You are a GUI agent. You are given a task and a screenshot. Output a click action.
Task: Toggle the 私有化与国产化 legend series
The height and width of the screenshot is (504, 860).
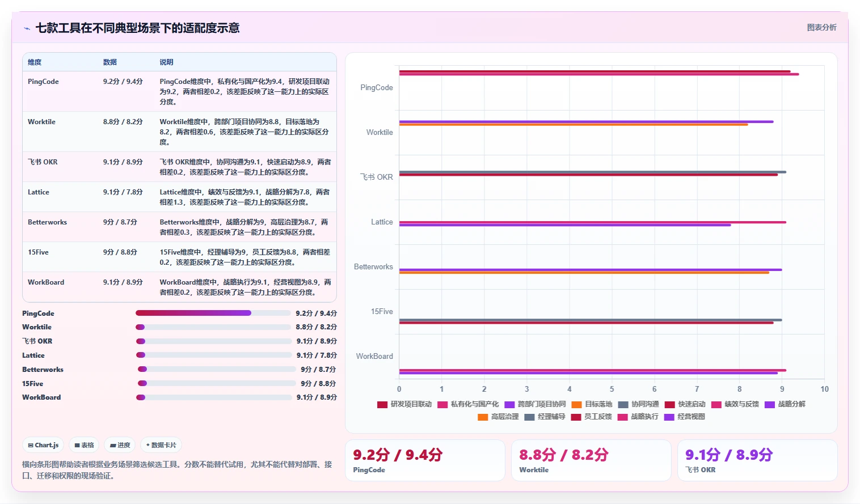468,404
